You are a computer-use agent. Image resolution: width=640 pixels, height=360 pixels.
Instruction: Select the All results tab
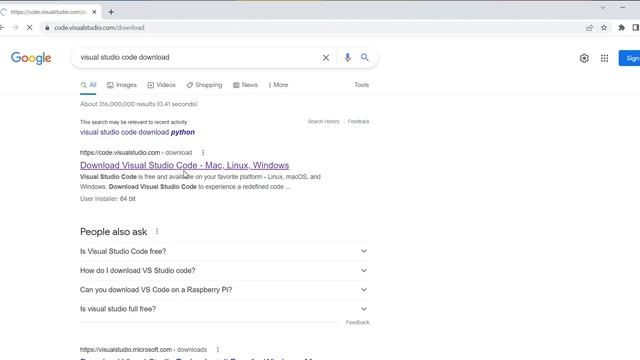point(88,85)
